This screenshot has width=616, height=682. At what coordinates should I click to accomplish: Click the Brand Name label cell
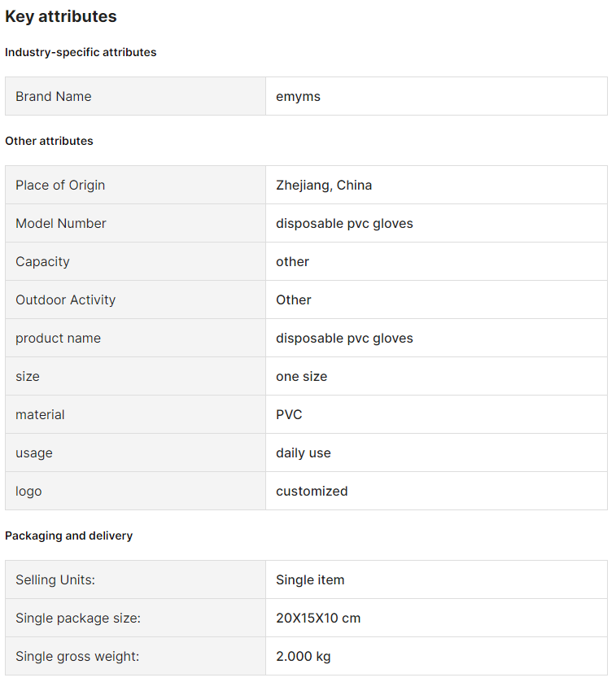[135, 96]
